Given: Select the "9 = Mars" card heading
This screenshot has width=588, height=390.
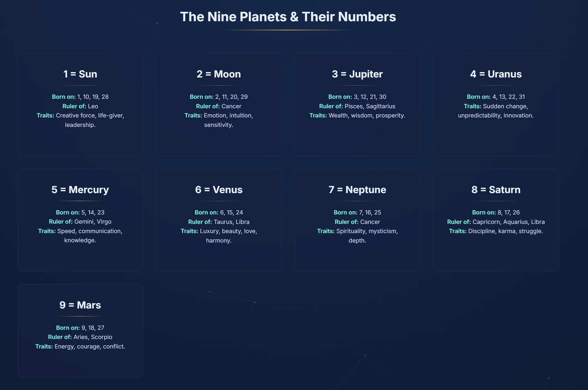Looking at the screenshot, I should point(80,305).
